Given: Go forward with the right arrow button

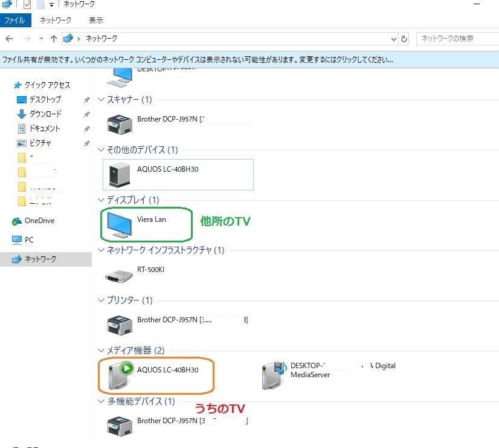Looking at the screenshot, I should [x=27, y=39].
